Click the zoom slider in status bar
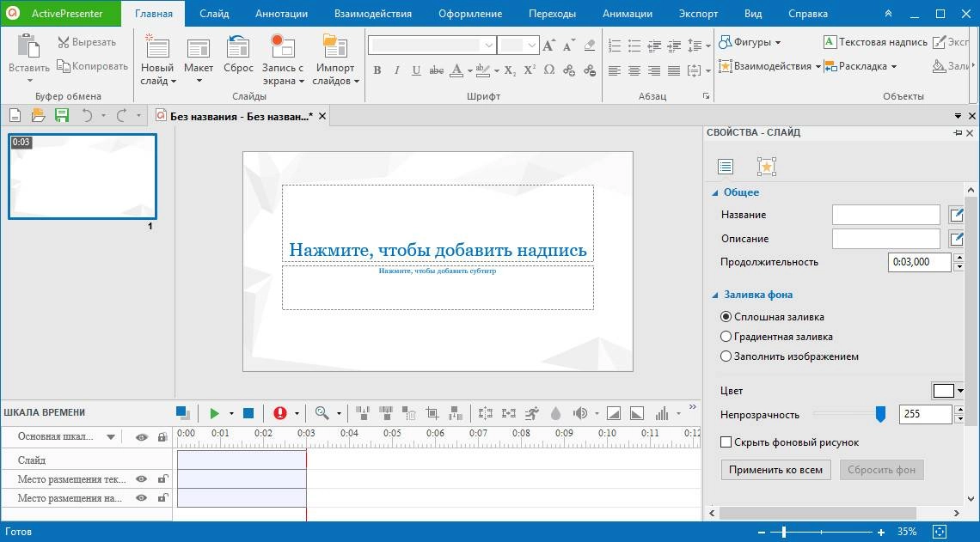The height and width of the screenshot is (542, 980). [783, 532]
